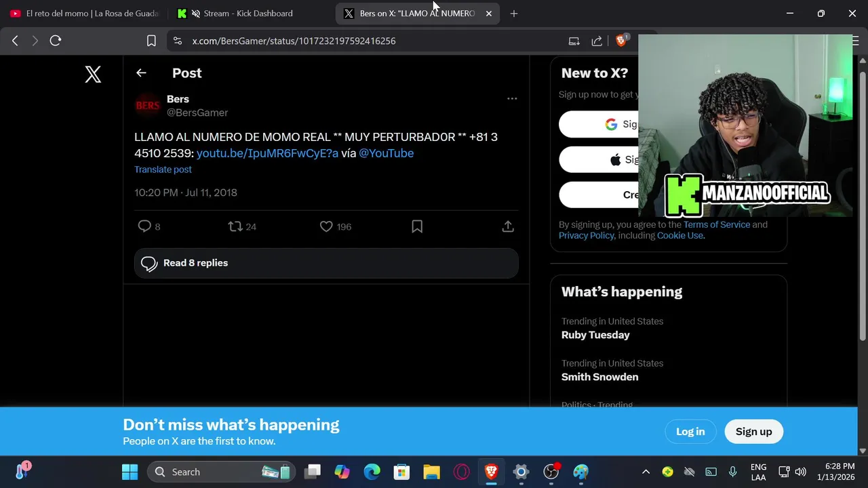Click the @YouTube mention link
This screenshot has height=488, width=868.
(386, 153)
